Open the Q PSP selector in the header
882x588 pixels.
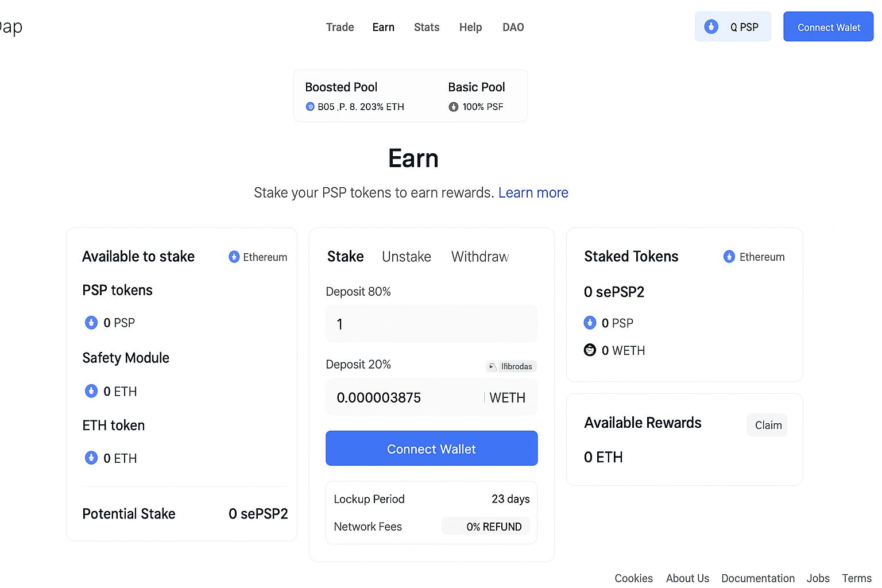(x=733, y=26)
